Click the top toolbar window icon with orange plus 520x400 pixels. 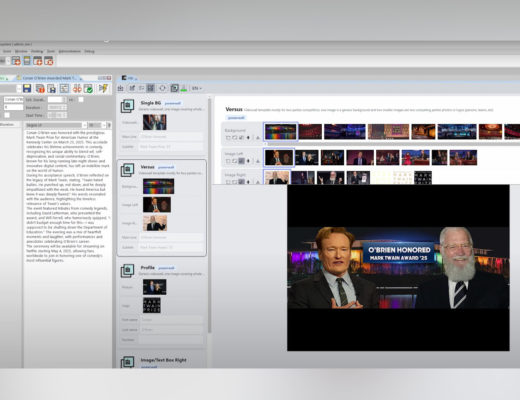click(38, 61)
